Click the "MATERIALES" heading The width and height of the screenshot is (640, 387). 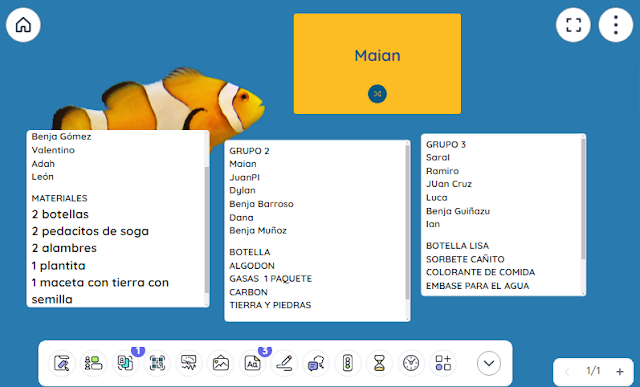pos(60,198)
